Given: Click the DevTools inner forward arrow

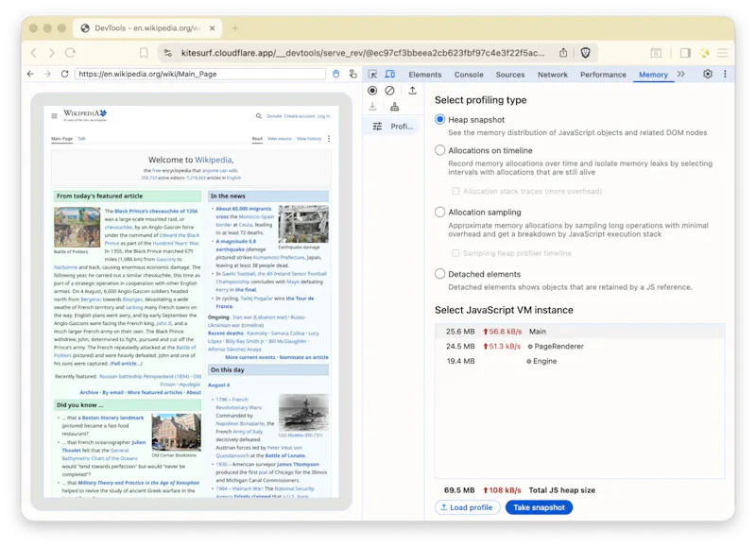Looking at the screenshot, I should (x=47, y=74).
